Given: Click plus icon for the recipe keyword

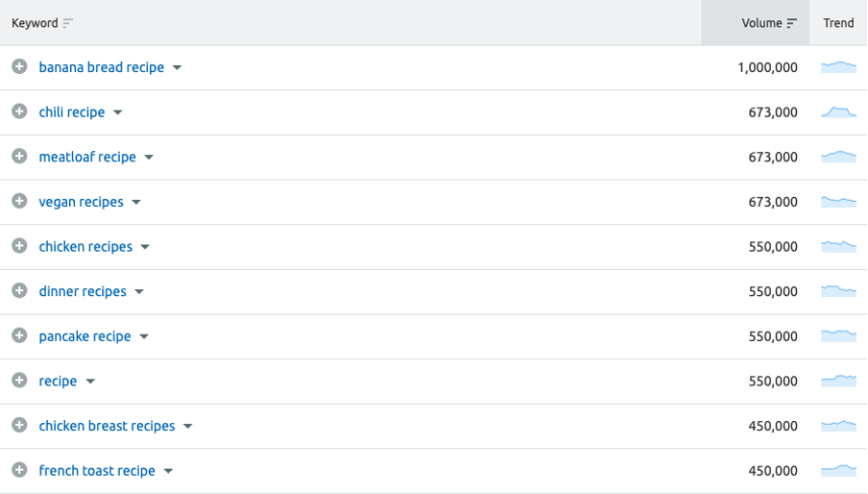Looking at the screenshot, I should click(19, 381).
